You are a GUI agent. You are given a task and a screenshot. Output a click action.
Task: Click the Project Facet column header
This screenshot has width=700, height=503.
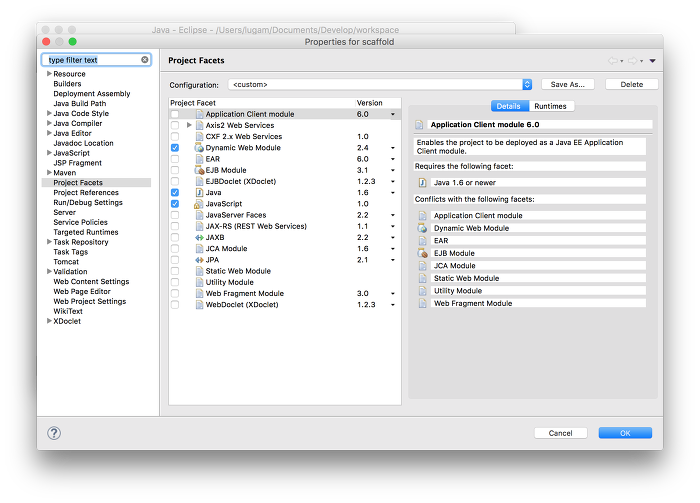point(262,103)
